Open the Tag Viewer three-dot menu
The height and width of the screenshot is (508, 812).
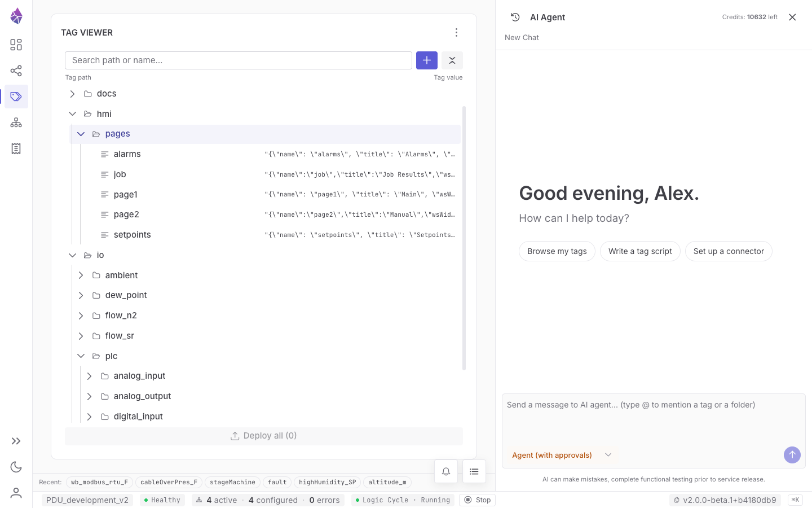[x=456, y=33]
